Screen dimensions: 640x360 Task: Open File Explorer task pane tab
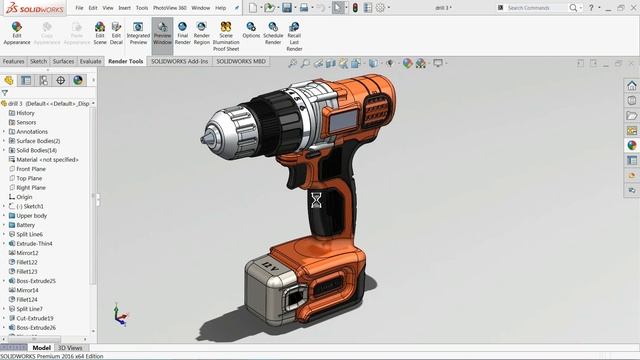tap(632, 116)
